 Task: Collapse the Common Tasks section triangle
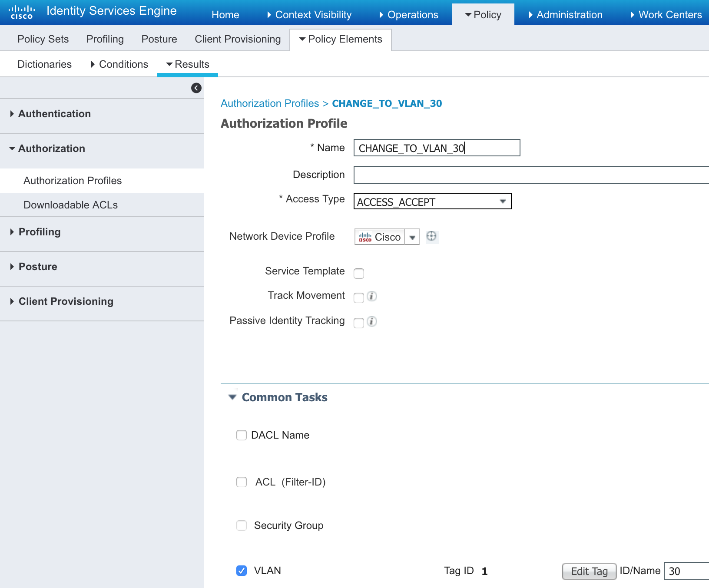pyautogui.click(x=232, y=397)
